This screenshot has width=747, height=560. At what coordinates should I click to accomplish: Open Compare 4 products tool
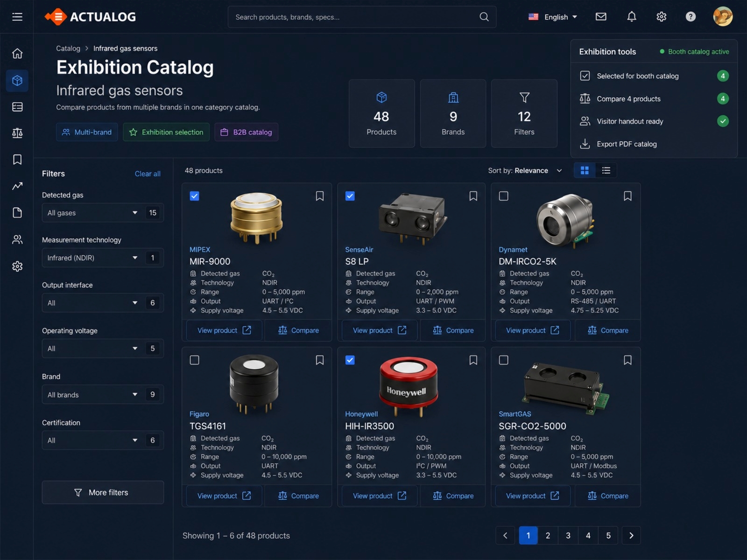654,99
